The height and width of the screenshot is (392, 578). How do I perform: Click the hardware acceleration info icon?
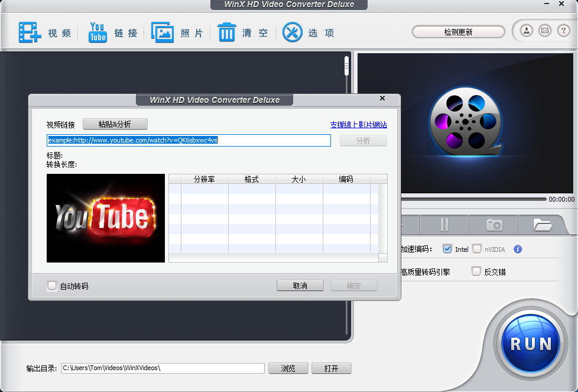point(518,250)
